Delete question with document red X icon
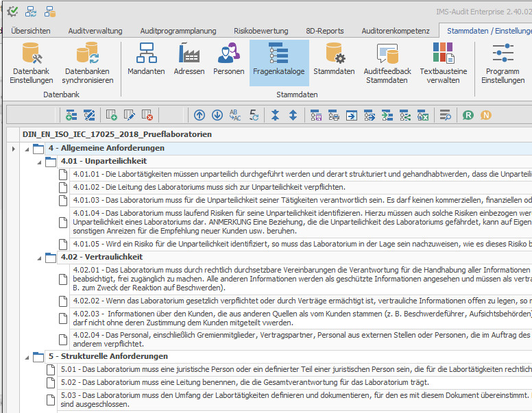This screenshot has width=532, height=413. pos(147,115)
